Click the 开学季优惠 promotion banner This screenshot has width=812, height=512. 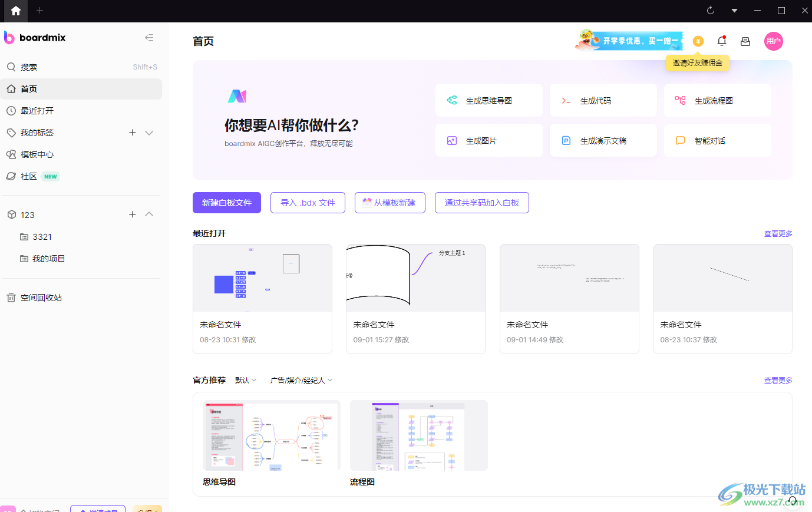[x=629, y=40]
